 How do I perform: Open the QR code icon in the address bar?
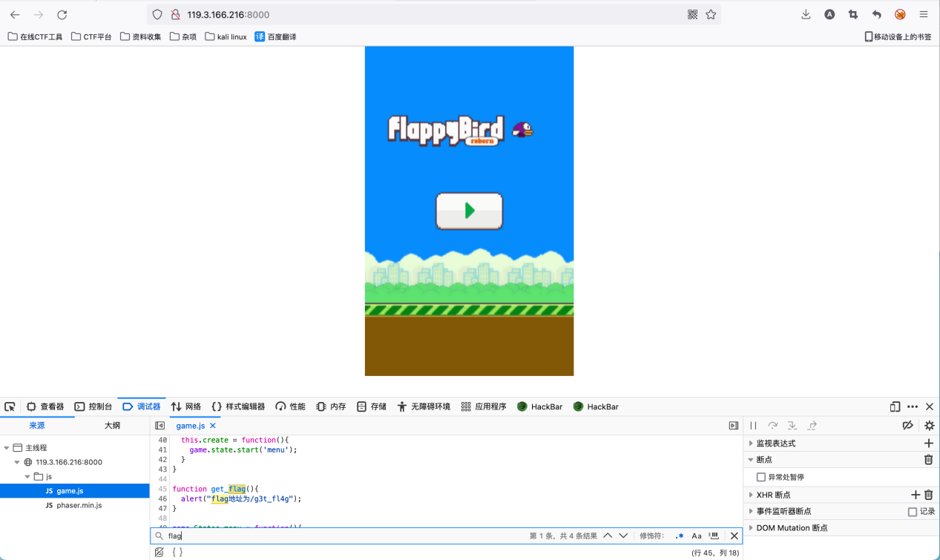pos(693,15)
